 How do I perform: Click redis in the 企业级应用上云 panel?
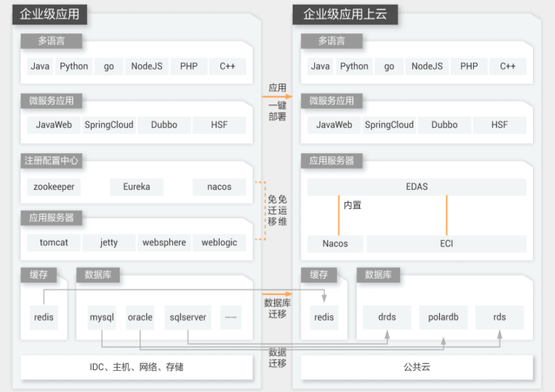pos(324,317)
